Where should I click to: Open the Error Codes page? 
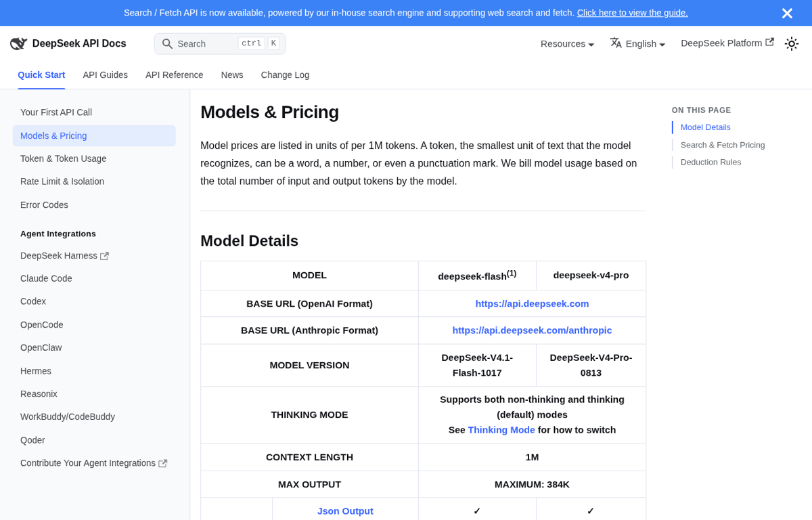point(94,204)
